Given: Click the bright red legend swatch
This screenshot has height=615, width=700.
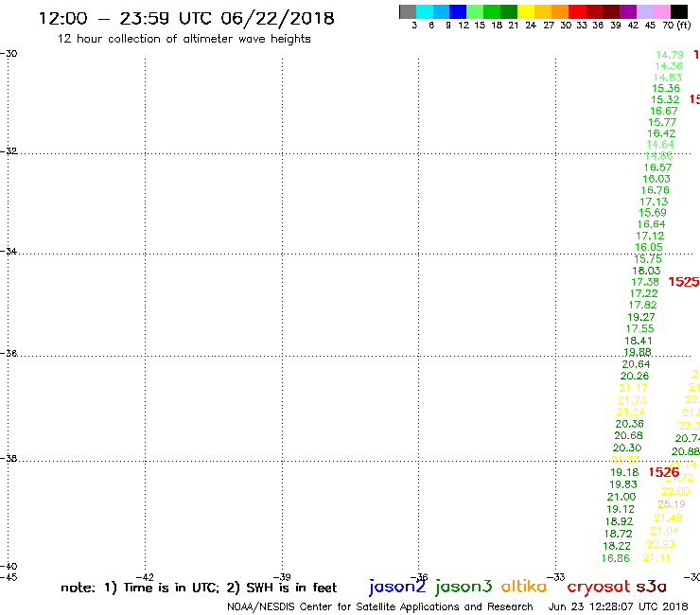Looking at the screenshot, I should pyautogui.click(x=577, y=11).
